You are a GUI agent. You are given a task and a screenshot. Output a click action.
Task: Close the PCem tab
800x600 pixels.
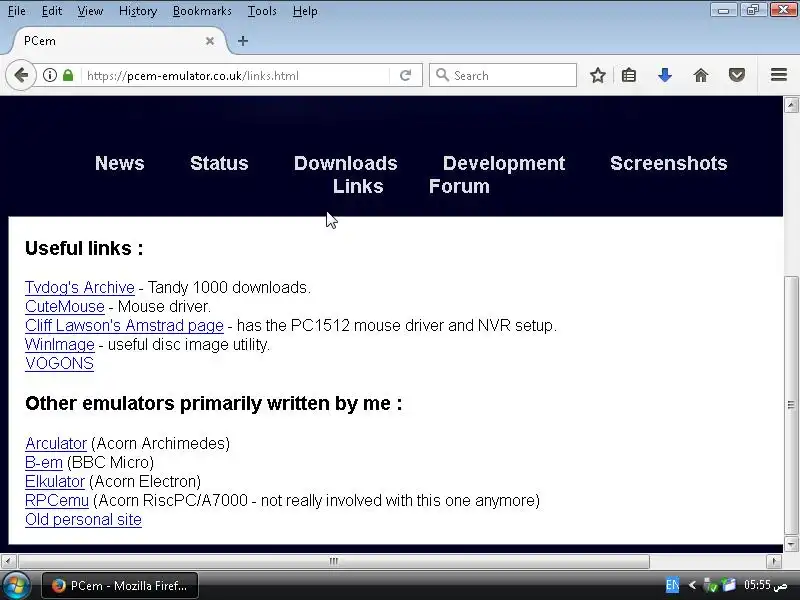coord(210,41)
